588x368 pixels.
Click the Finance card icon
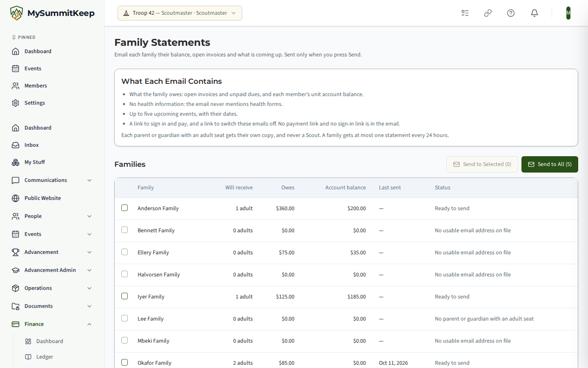pyautogui.click(x=16, y=324)
